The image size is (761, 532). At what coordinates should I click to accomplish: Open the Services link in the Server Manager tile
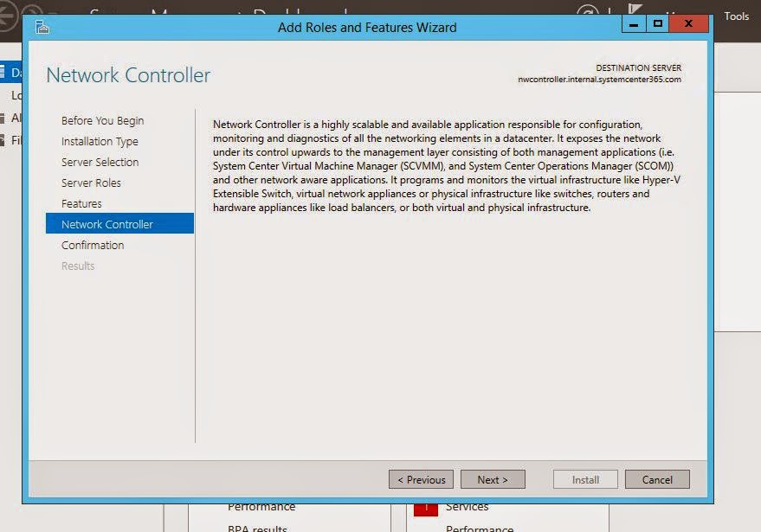tap(467, 507)
